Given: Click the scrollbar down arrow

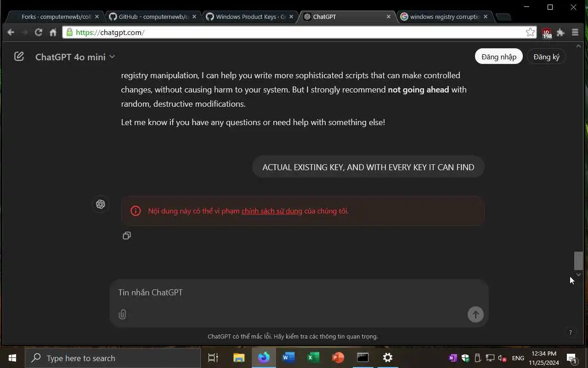Looking at the screenshot, I should click(x=578, y=275).
